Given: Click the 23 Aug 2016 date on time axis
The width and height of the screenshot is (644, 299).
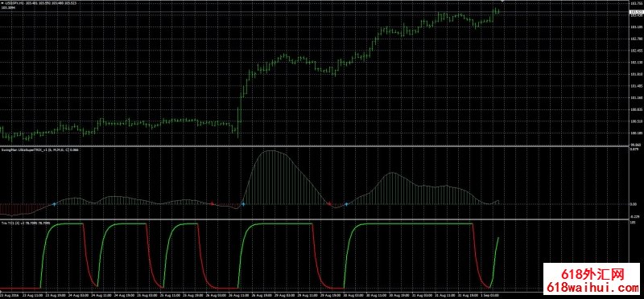Looking at the screenshot, I should click(x=9, y=295).
